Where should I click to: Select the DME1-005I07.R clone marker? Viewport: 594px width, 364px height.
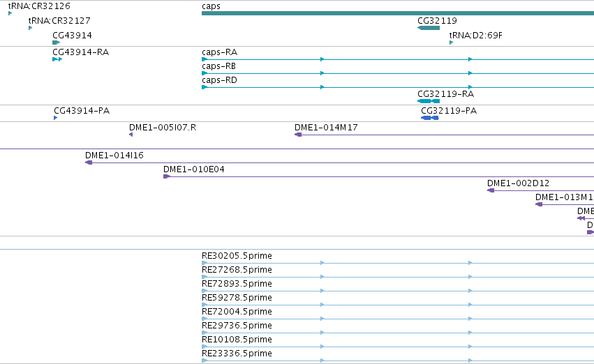click(131, 135)
